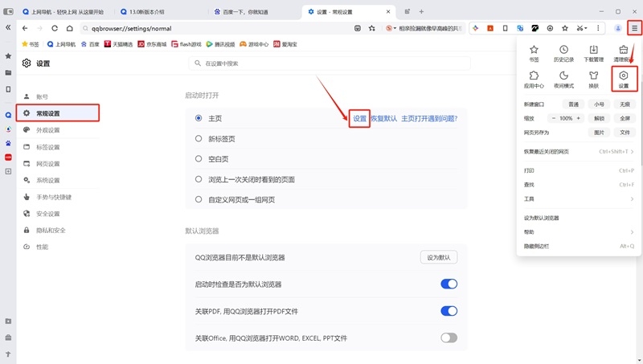Click 设置 link beside 主页 option
The height and width of the screenshot is (364, 643).
tap(359, 118)
